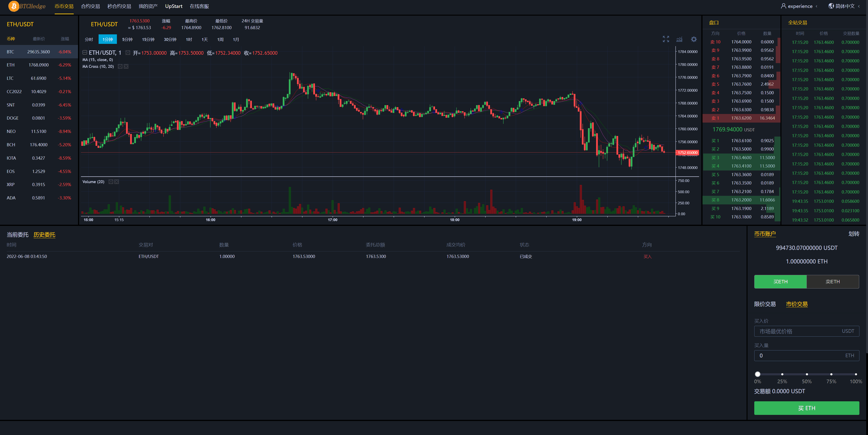Click the 1769.94000 USDT mid price
Viewport: 868px width, 435px height.
coord(733,129)
